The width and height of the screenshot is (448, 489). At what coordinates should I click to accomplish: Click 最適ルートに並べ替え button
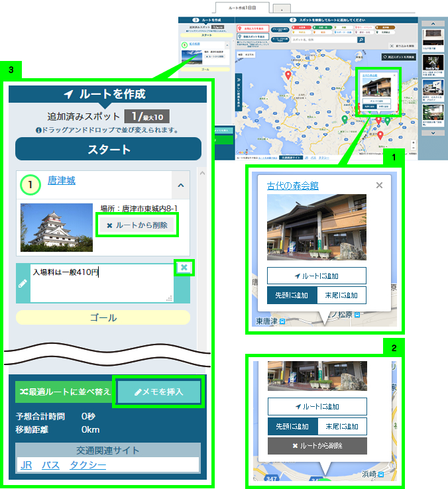pos(65,392)
